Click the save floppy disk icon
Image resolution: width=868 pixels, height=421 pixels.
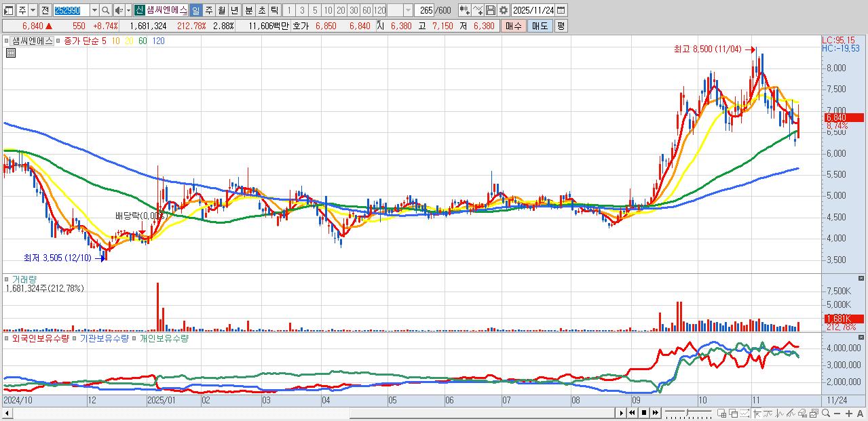[x=491, y=10]
